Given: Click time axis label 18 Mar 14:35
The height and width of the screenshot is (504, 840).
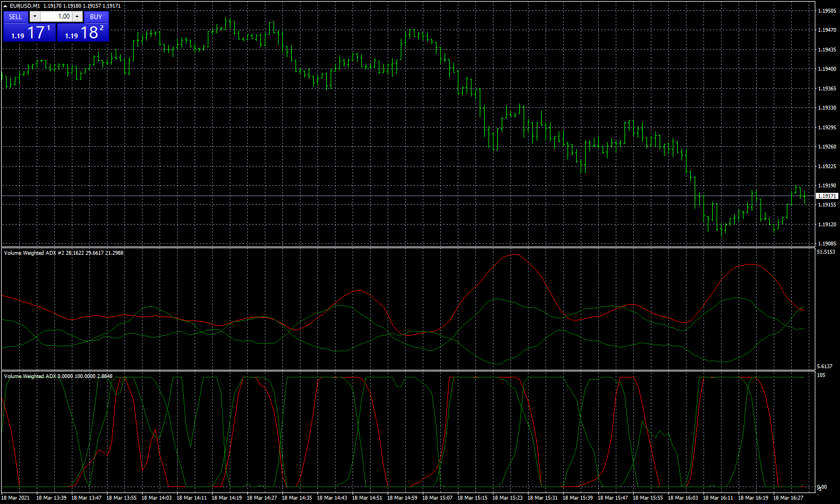Looking at the screenshot, I should pos(297,498).
